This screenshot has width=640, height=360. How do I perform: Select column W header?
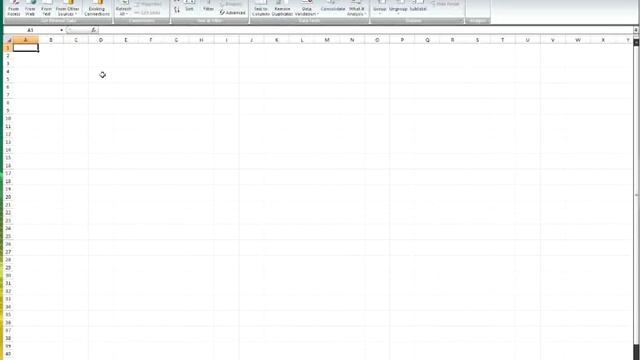click(578, 40)
